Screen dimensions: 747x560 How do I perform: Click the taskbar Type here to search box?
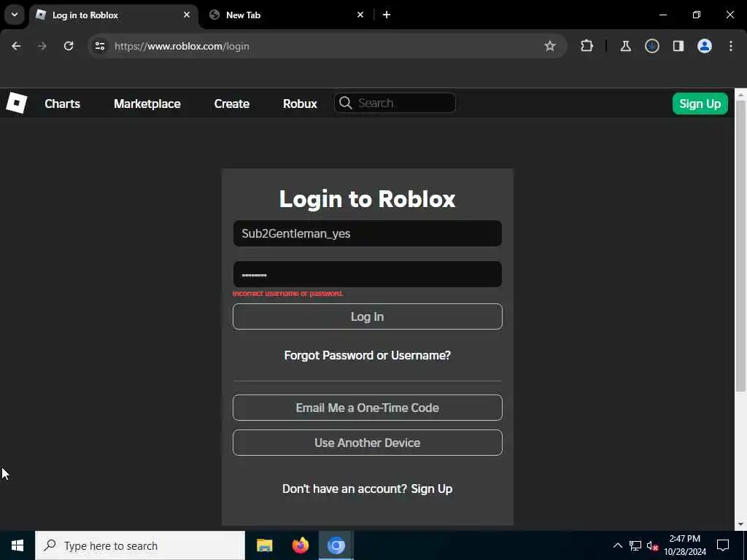(140, 545)
